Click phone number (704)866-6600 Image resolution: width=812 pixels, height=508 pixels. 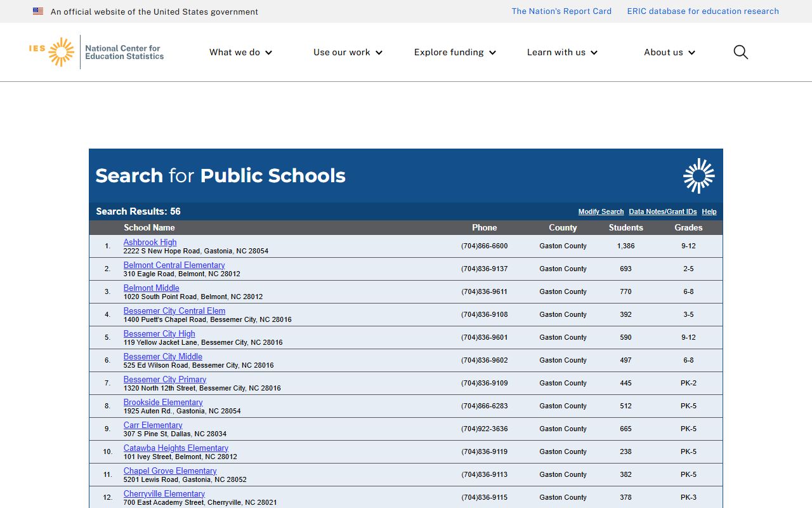click(x=485, y=246)
